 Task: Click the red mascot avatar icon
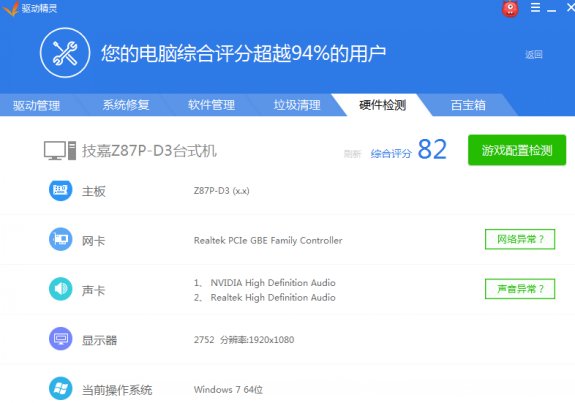coord(510,9)
